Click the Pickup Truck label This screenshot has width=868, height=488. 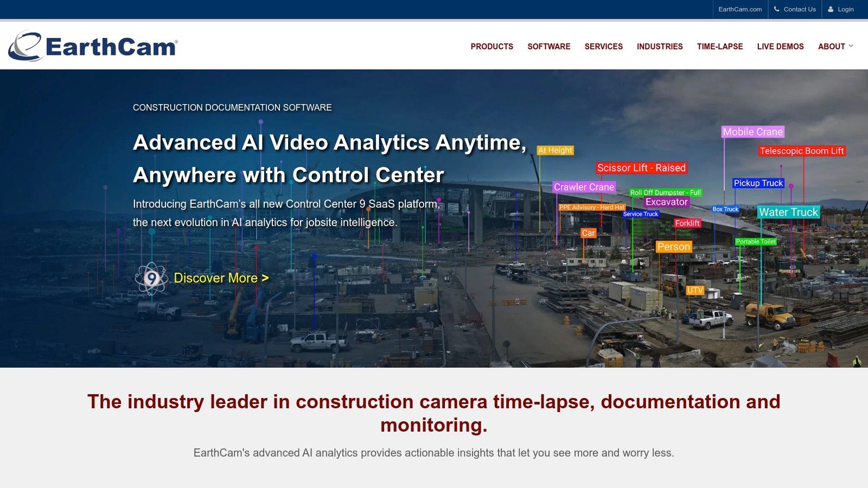tap(758, 183)
